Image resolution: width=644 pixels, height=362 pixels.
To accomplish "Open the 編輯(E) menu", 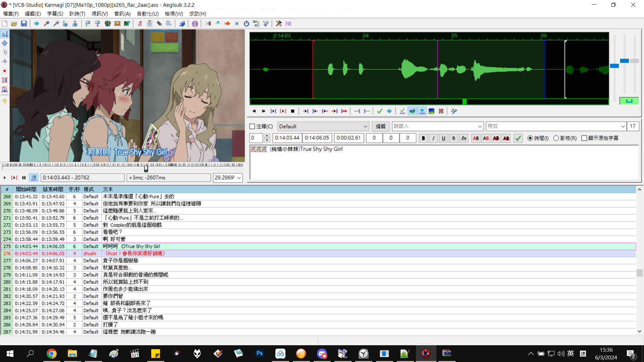I will click(33, 14).
